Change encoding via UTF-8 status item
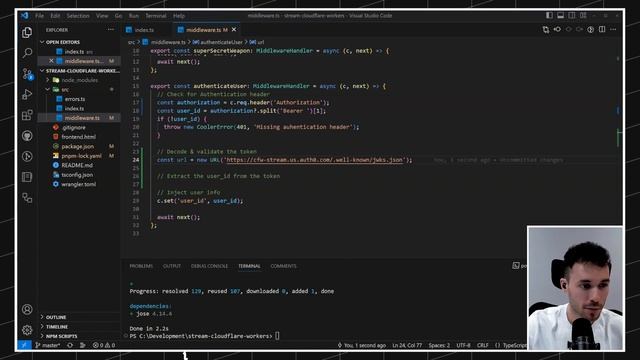The height and width of the screenshot is (360, 640). click(x=463, y=345)
